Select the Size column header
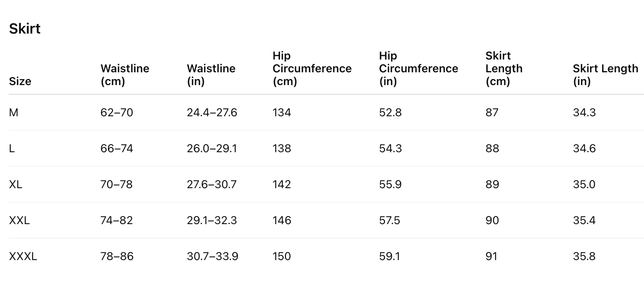The height and width of the screenshot is (306, 644). click(x=20, y=81)
